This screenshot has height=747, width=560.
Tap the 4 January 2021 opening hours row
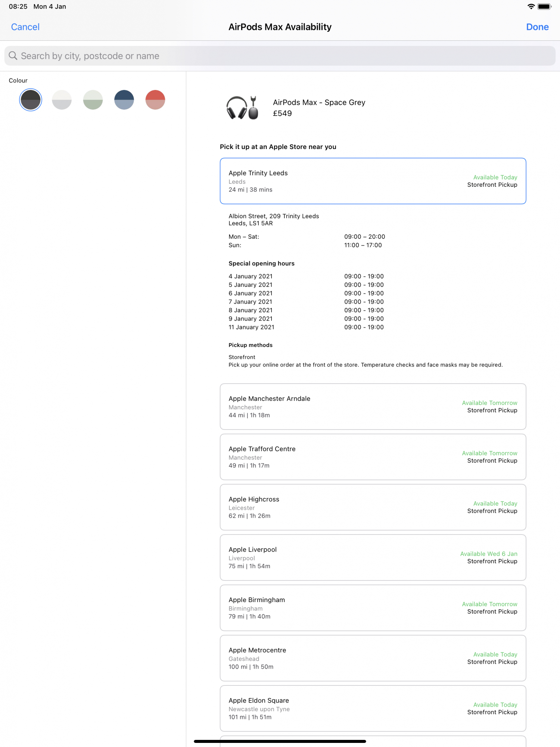[x=306, y=276]
